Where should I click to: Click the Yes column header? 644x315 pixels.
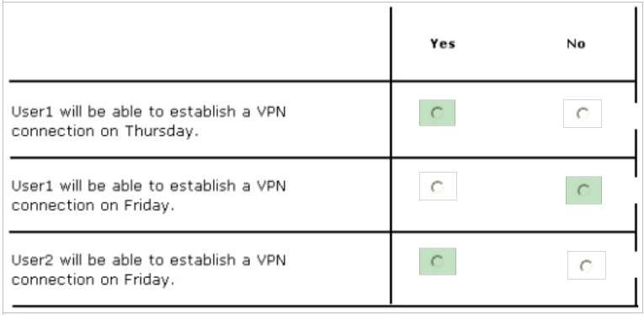(x=443, y=44)
